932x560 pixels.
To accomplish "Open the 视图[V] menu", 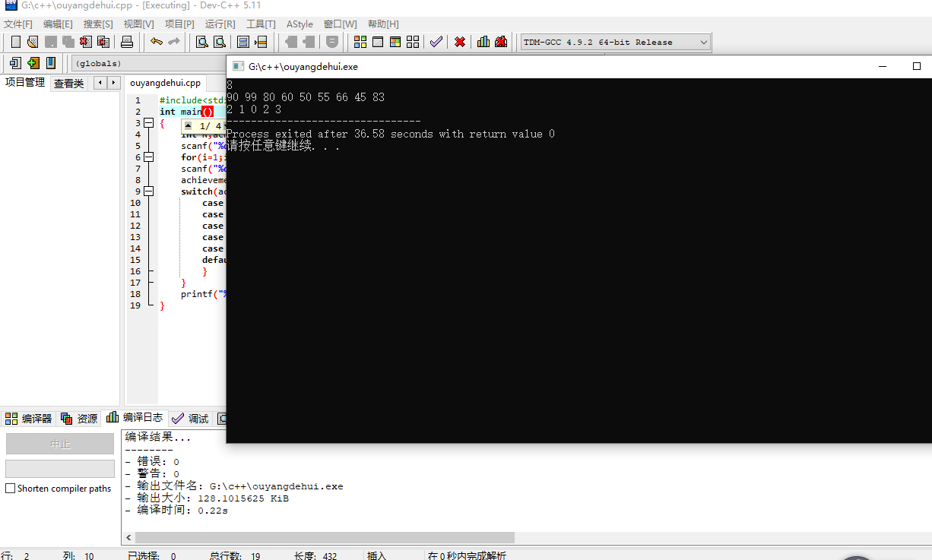I will [138, 24].
